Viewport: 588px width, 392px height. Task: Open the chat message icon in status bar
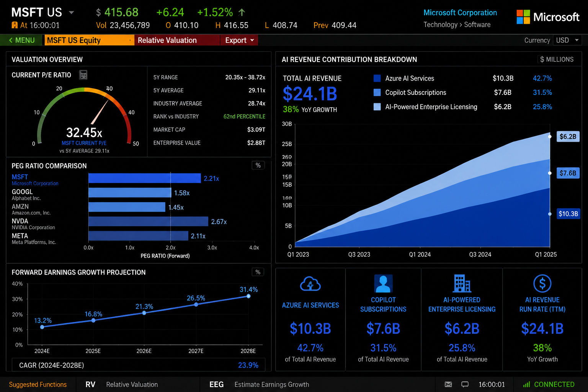465,384
